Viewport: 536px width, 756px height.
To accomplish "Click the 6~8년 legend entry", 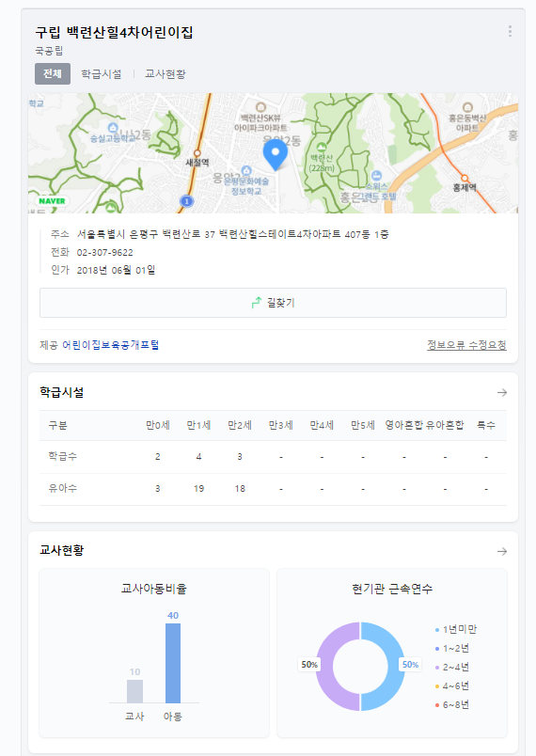I will (x=451, y=704).
